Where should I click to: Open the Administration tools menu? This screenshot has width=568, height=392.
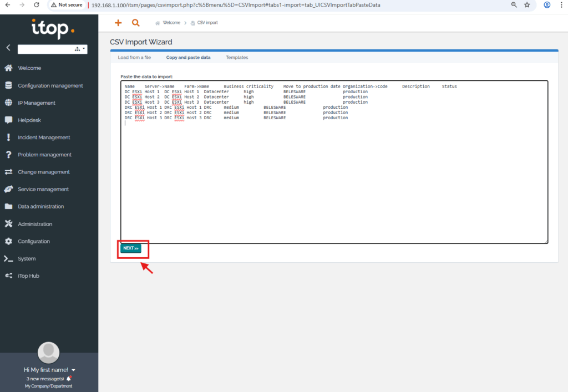(34, 224)
